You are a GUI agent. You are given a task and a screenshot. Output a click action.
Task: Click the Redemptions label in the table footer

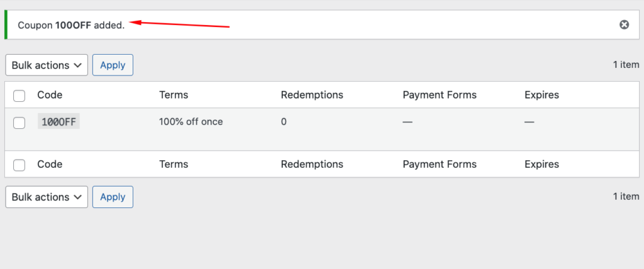click(x=312, y=164)
